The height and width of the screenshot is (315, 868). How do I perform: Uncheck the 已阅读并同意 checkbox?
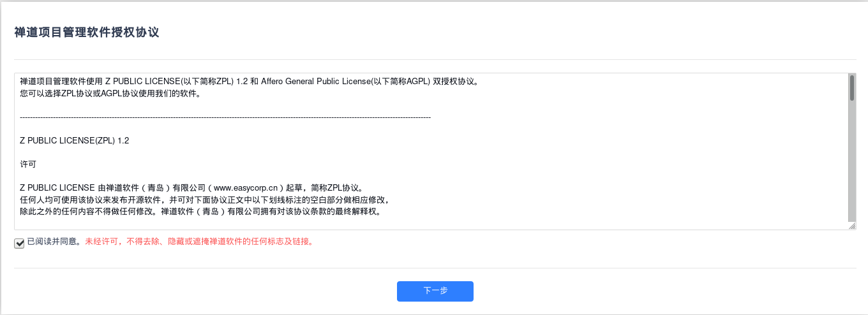click(x=20, y=242)
